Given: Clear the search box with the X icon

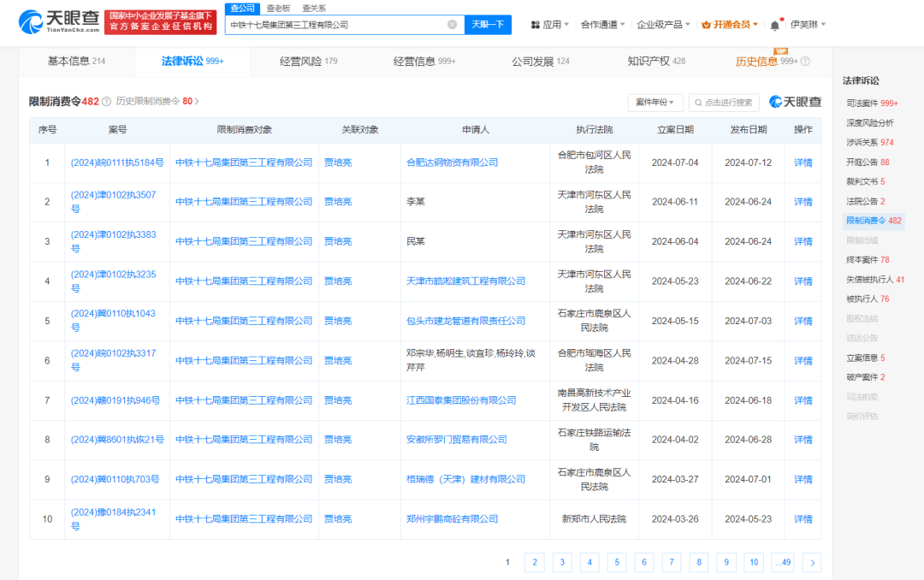Looking at the screenshot, I should coord(452,25).
